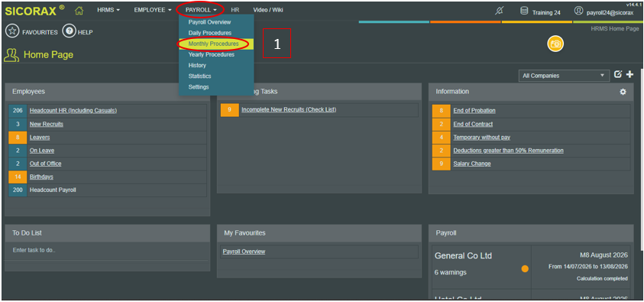Click the 9 Salary Change count badge
Viewport: 644px width, 302px height.
tap(442, 164)
